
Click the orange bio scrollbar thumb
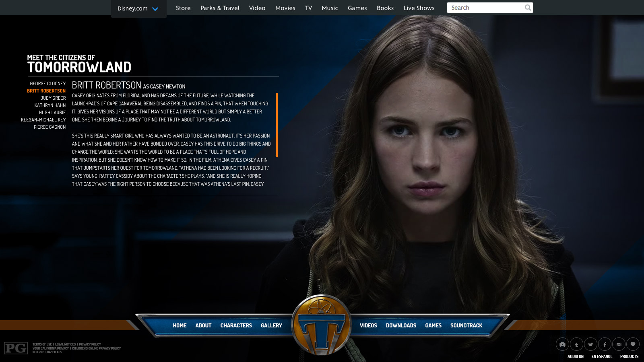[x=277, y=125]
